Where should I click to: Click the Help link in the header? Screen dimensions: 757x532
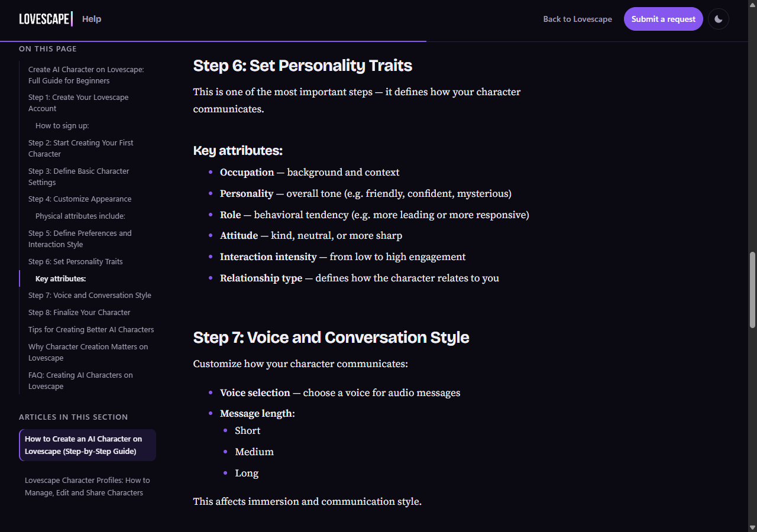click(92, 19)
